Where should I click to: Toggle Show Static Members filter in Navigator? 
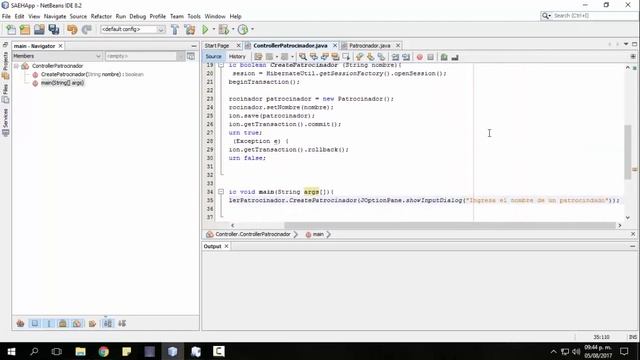click(49, 323)
